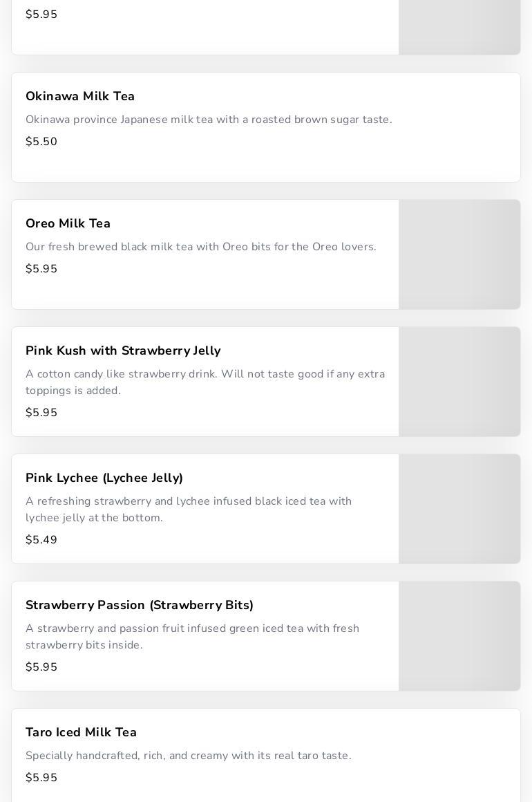Image resolution: width=532 pixels, height=802 pixels.
Task: Open Strawberry Passion (Strawberry Bits) item
Action: point(140,605)
